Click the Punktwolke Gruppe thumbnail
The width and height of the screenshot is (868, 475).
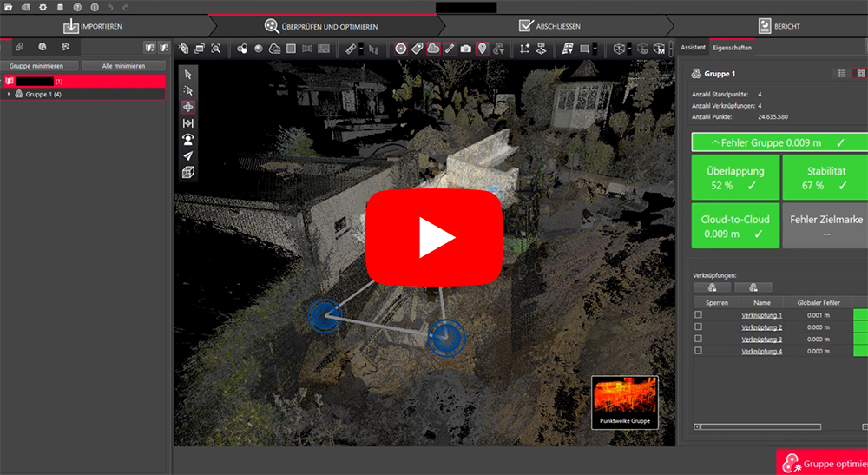tap(624, 402)
